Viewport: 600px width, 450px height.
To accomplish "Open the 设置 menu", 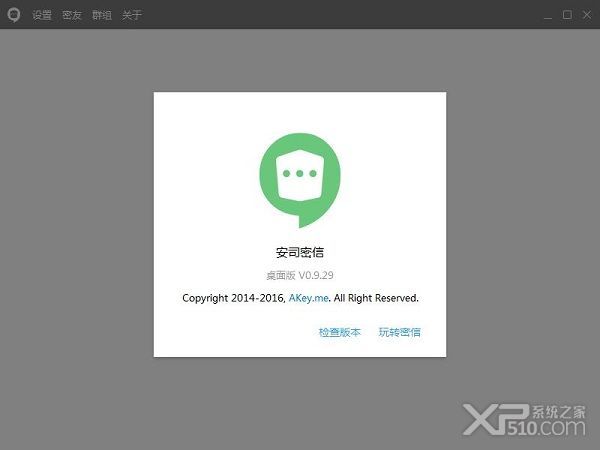I will point(42,15).
